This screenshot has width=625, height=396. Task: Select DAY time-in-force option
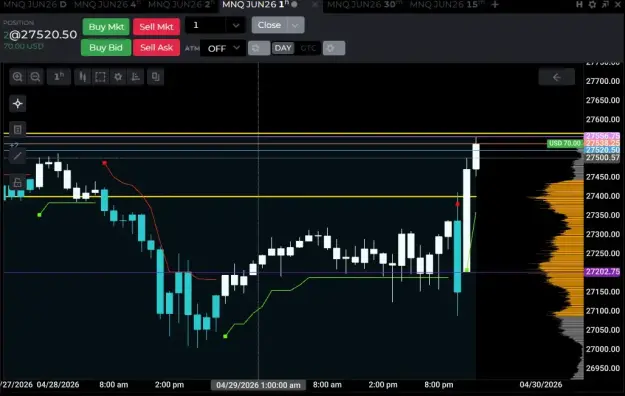point(283,48)
